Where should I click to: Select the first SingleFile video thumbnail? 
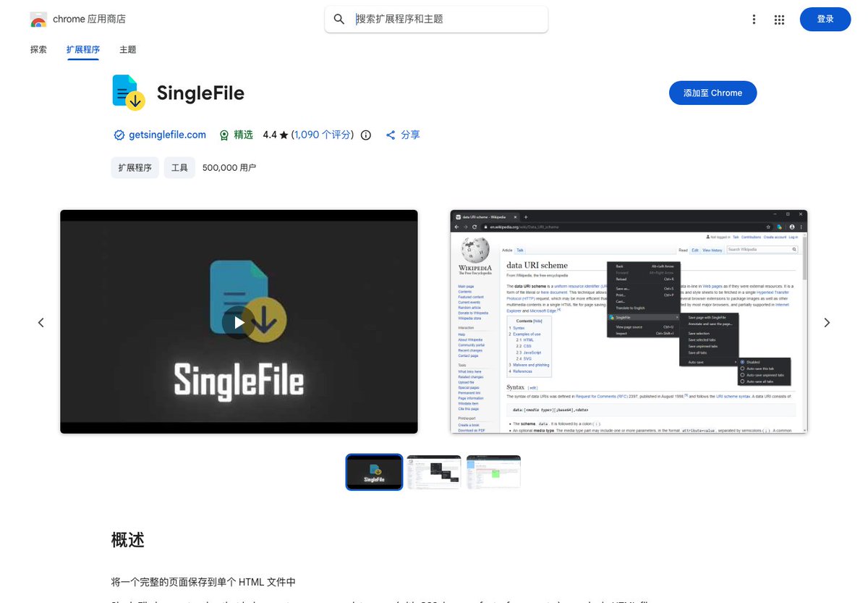tap(374, 472)
